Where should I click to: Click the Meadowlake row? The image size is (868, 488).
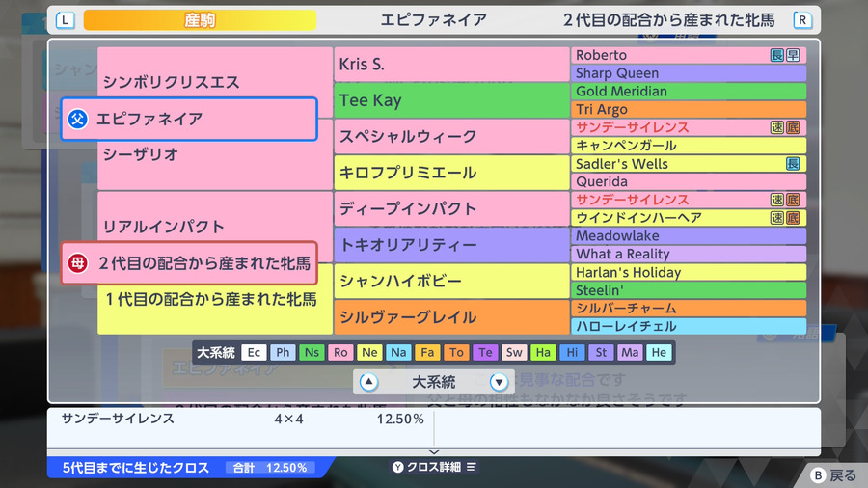tap(689, 235)
